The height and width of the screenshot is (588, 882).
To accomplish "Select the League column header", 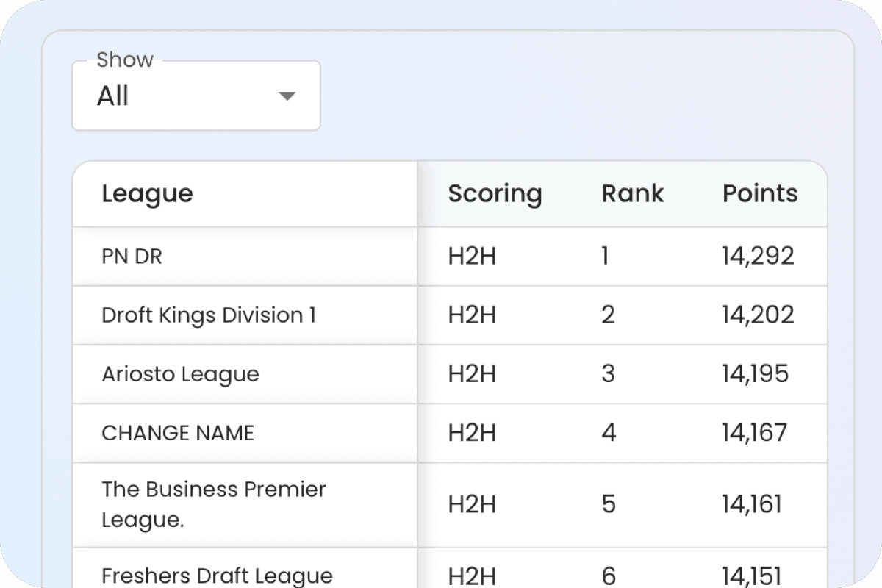I will click(x=147, y=193).
